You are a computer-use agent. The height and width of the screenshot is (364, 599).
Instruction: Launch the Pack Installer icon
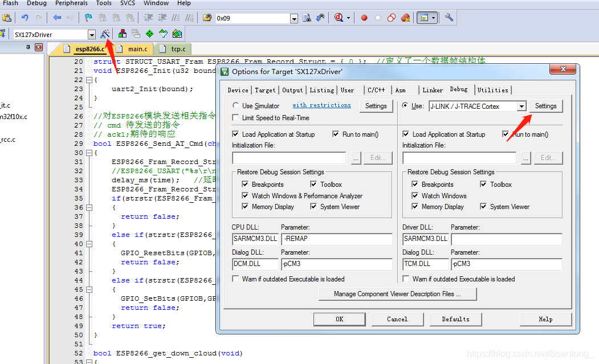click(177, 34)
